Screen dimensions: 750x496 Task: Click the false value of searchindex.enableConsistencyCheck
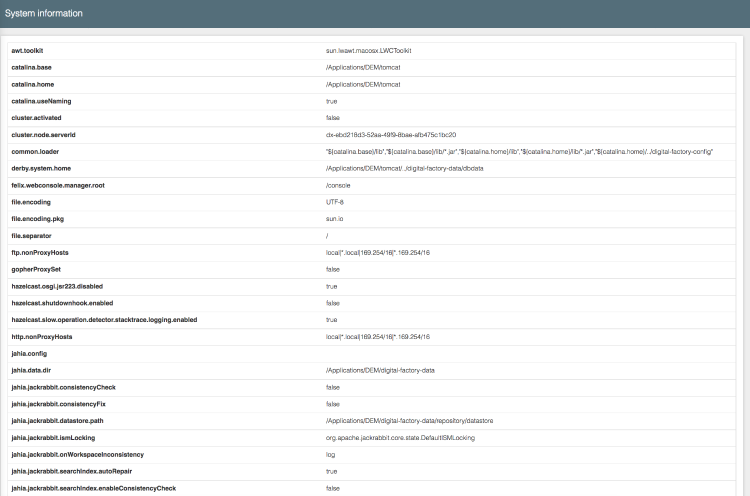tap(332, 488)
